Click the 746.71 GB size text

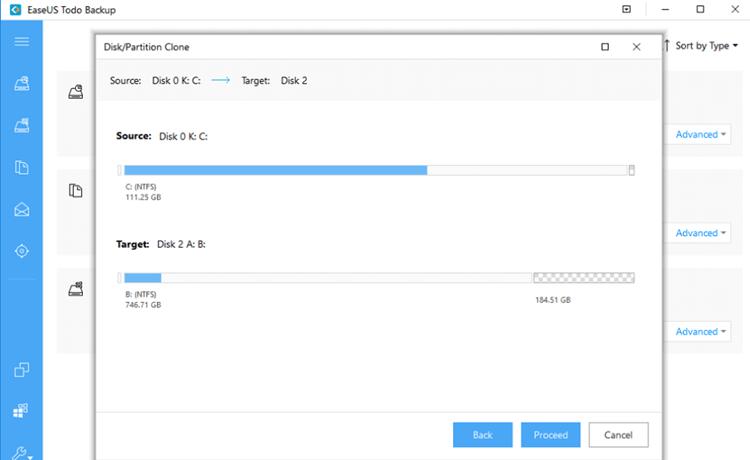tap(143, 305)
